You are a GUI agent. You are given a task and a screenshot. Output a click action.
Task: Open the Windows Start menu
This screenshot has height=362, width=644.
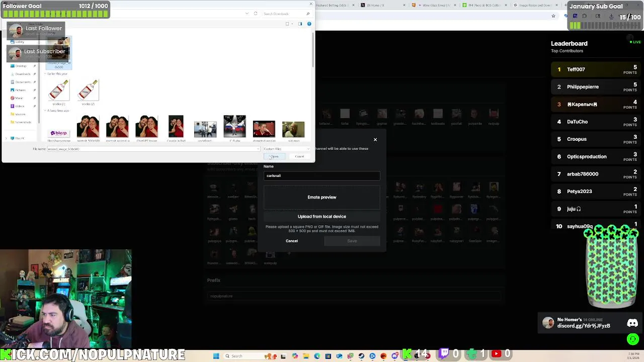coord(216,356)
